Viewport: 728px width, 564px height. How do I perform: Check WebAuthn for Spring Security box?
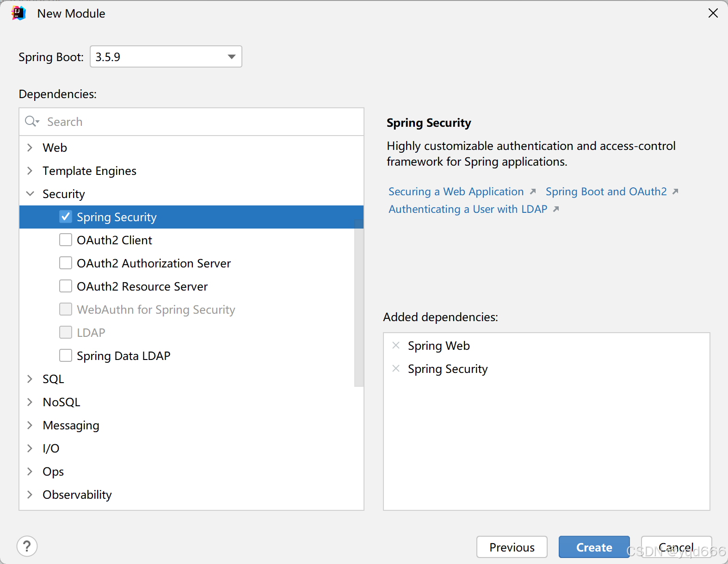pyautogui.click(x=66, y=309)
